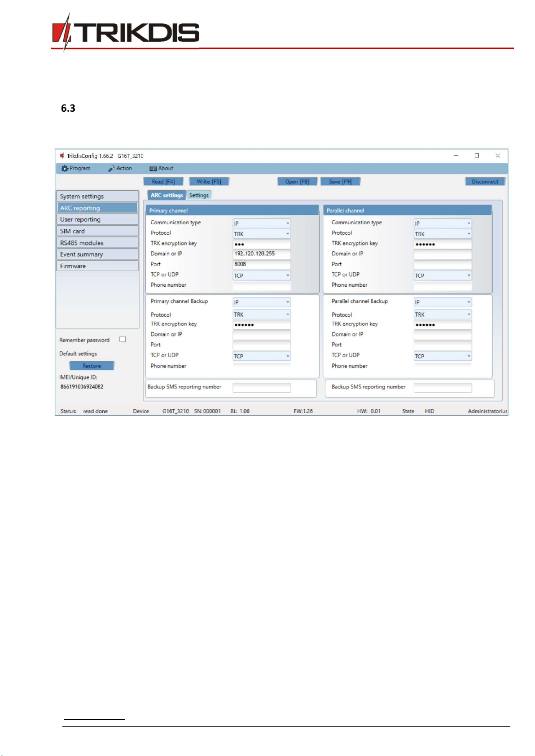This screenshot has width=535, height=756.
Task: Click Parallel channel Backup Port field
Action: (443, 345)
